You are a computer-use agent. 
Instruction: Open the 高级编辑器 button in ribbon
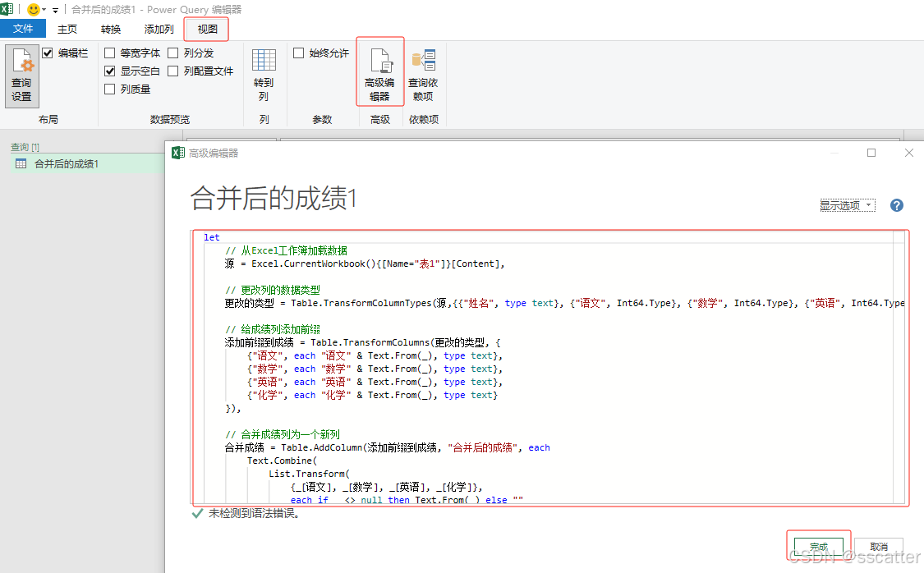coord(379,72)
